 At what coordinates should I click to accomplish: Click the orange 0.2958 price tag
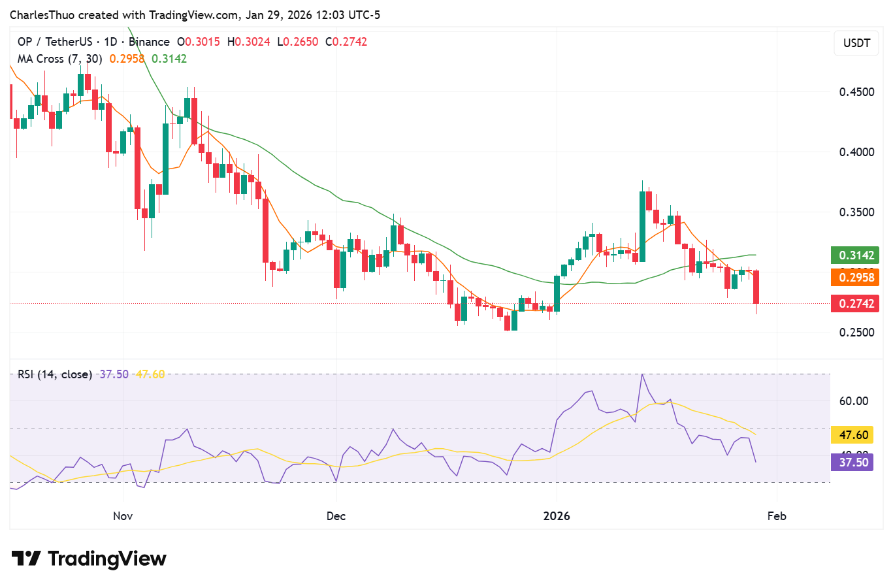coord(854,278)
